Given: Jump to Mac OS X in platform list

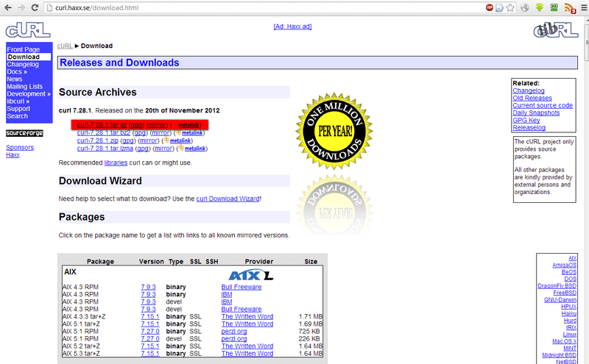Looking at the screenshot, I should tap(564, 341).
